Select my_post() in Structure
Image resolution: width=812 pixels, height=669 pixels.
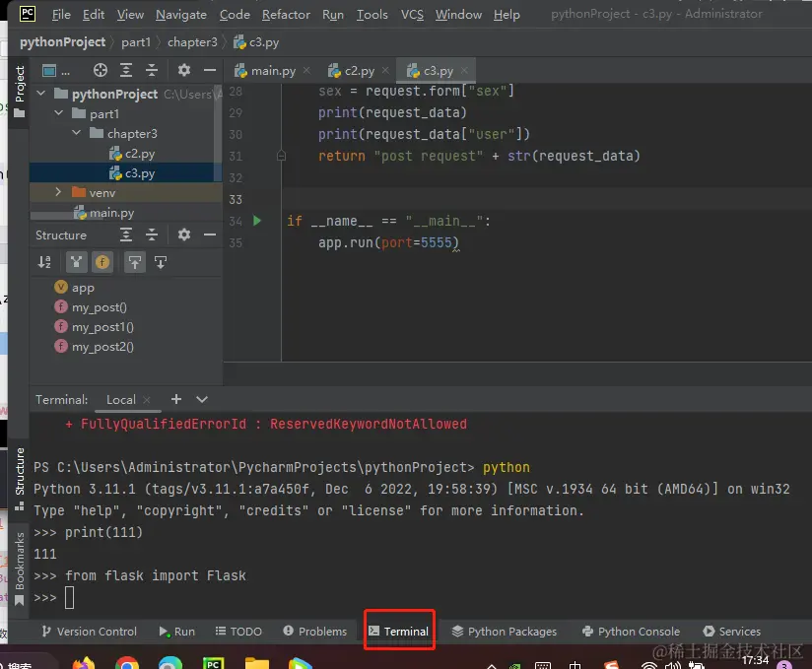pyautogui.click(x=91, y=307)
